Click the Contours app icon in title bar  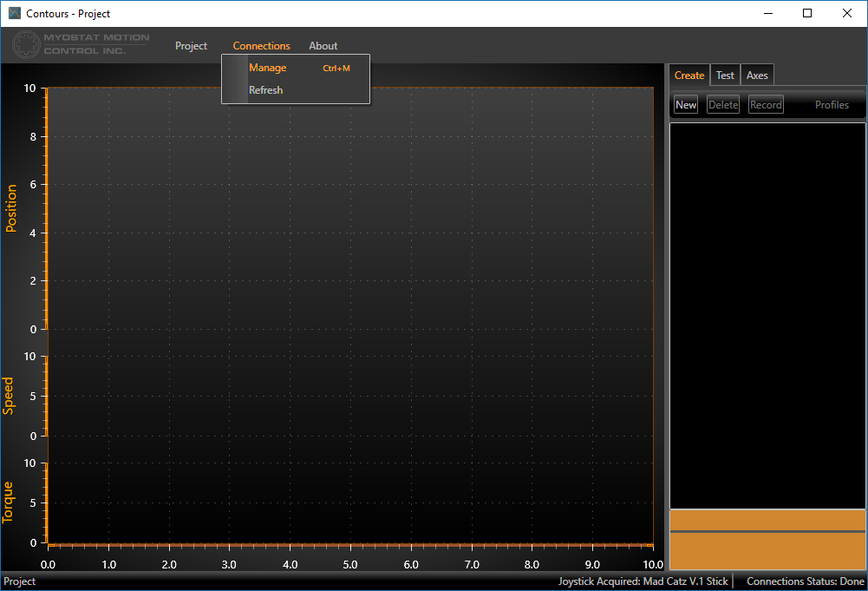14,14
